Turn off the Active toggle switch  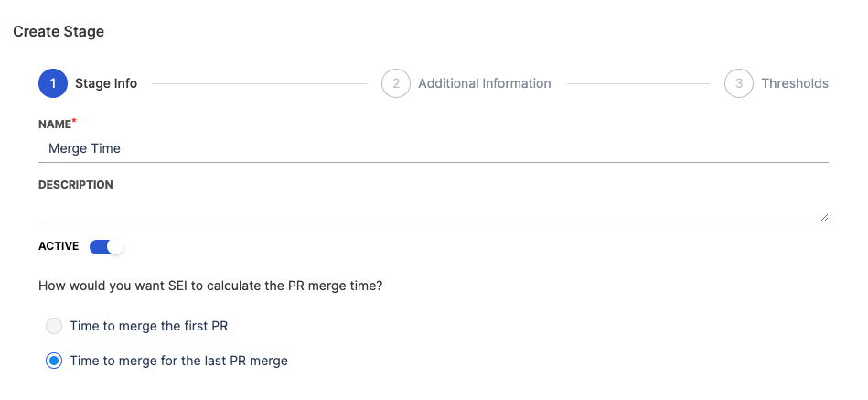106,246
